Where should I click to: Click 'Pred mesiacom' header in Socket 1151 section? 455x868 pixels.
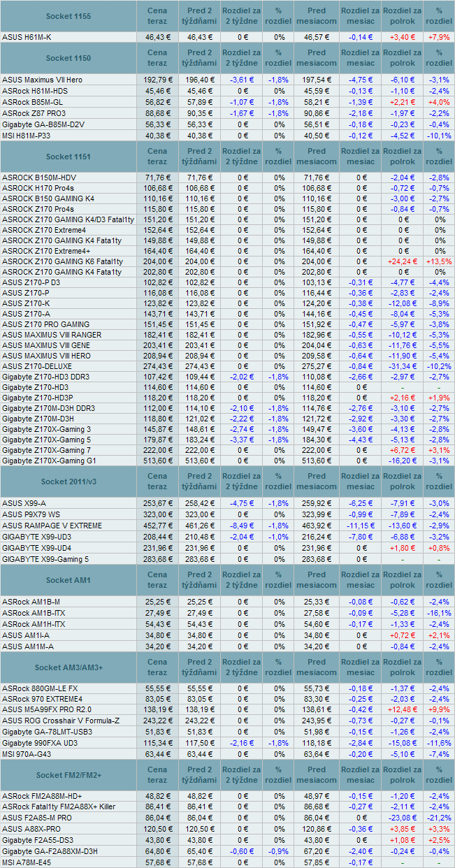317,157
